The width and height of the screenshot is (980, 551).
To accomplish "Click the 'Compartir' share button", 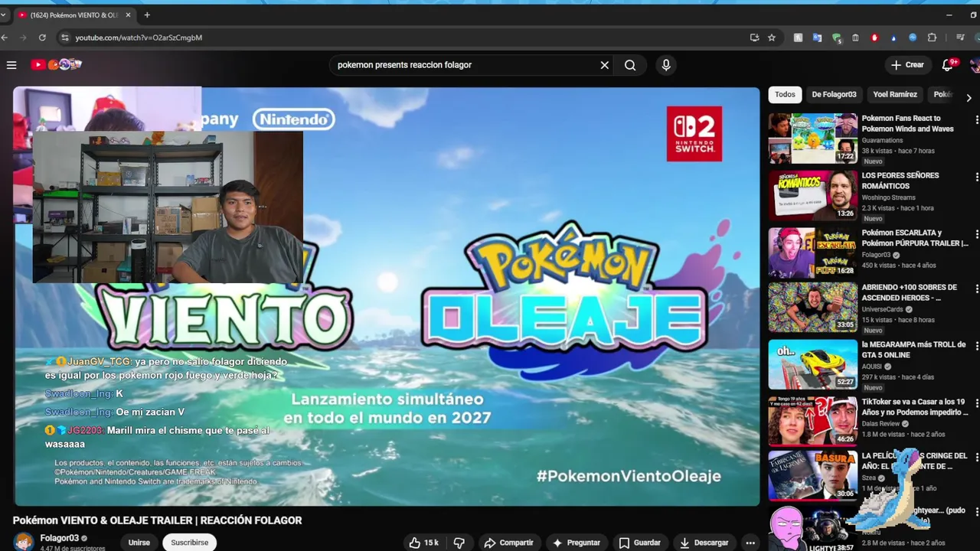I will pyautogui.click(x=508, y=543).
